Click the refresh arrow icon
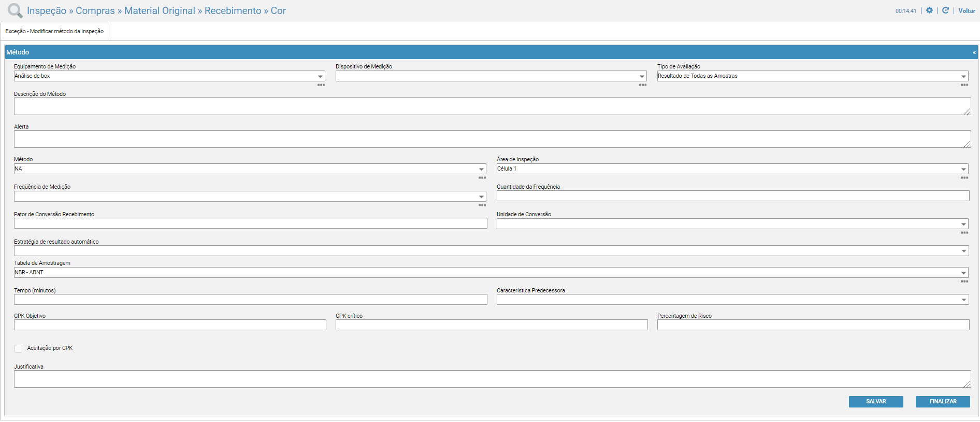The image size is (980, 422). coord(945,10)
